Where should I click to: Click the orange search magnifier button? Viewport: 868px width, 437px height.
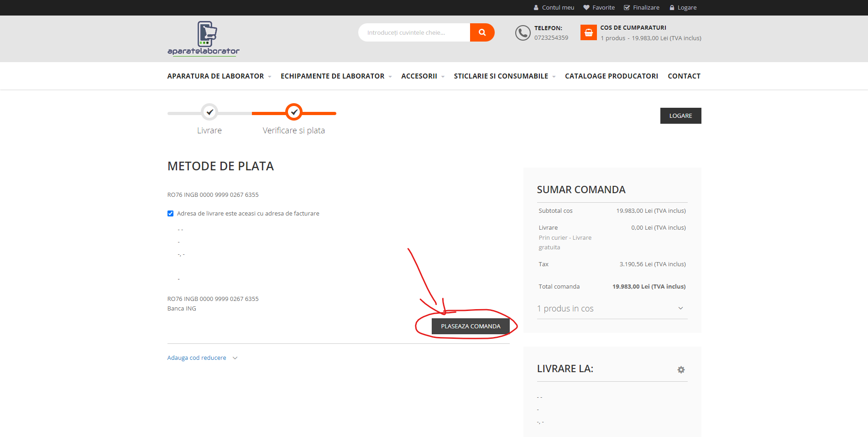tap(482, 32)
